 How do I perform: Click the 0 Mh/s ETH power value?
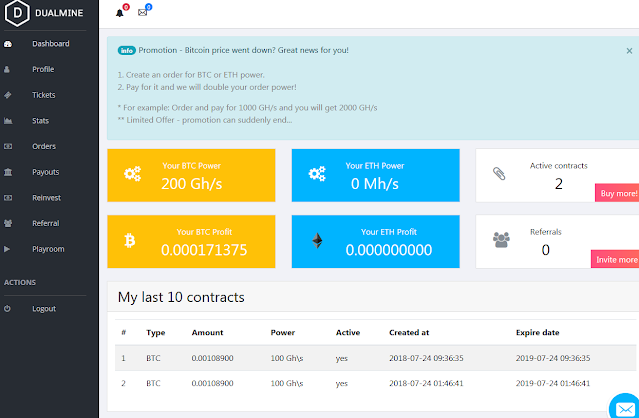coord(375,184)
